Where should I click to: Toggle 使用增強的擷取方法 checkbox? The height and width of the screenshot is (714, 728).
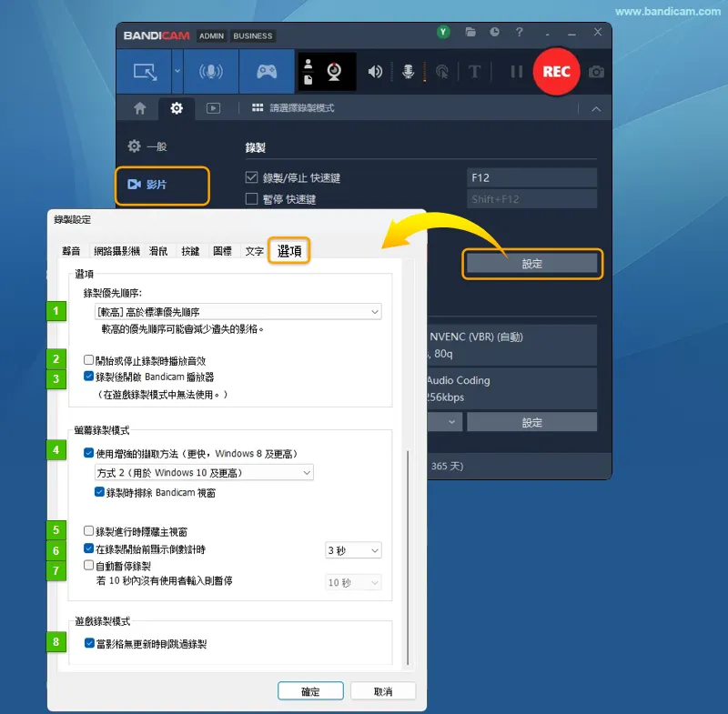coord(88,453)
